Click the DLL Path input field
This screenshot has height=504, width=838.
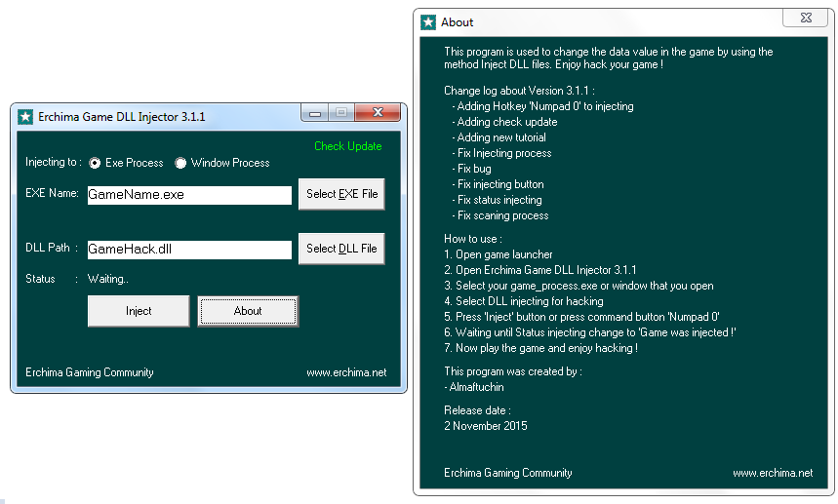(x=189, y=250)
